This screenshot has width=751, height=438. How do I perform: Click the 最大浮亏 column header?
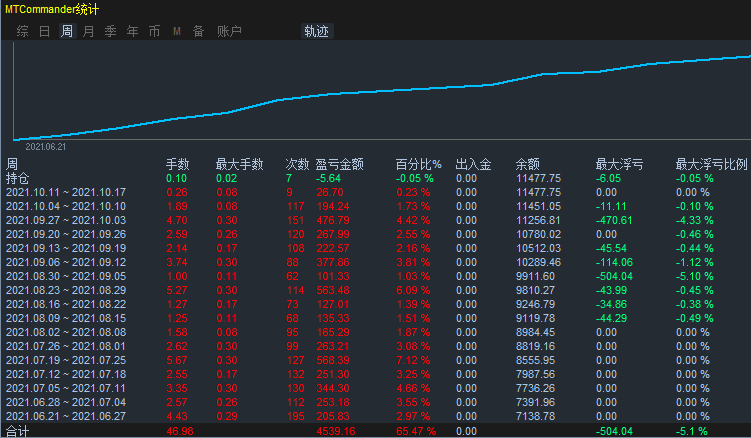click(619, 164)
